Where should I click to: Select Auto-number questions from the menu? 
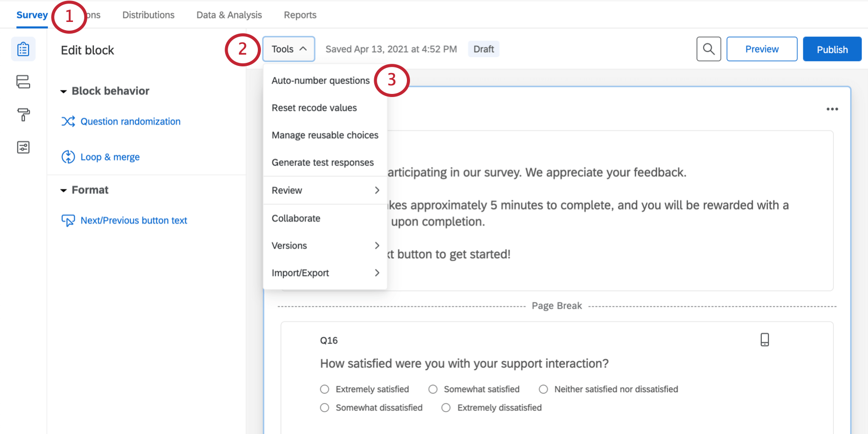click(320, 81)
